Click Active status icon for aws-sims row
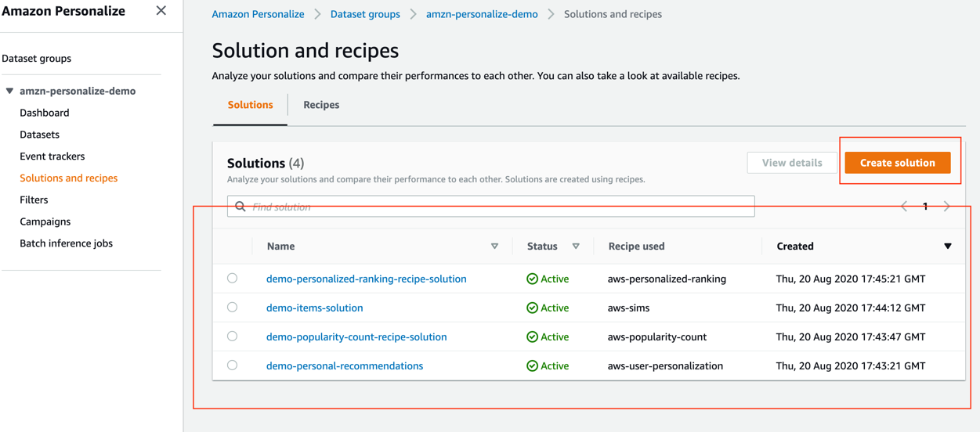The height and width of the screenshot is (432, 980). 533,308
